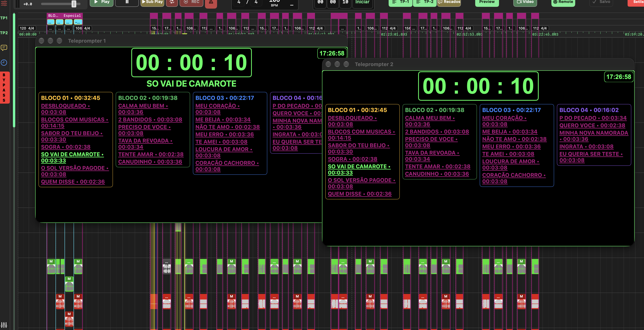Open the mixer sliders icon at top-left
This screenshot has height=330, width=644.
coord(4,4)
